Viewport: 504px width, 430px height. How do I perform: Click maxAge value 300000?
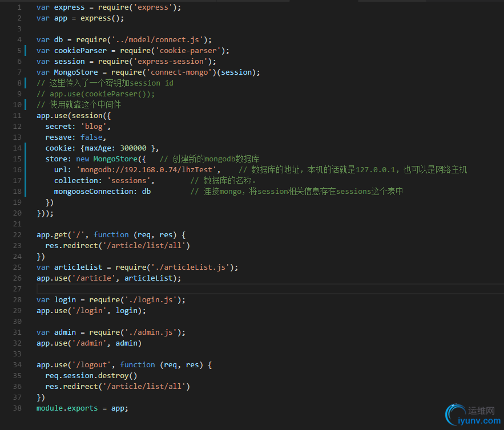(x=133, y=148)
